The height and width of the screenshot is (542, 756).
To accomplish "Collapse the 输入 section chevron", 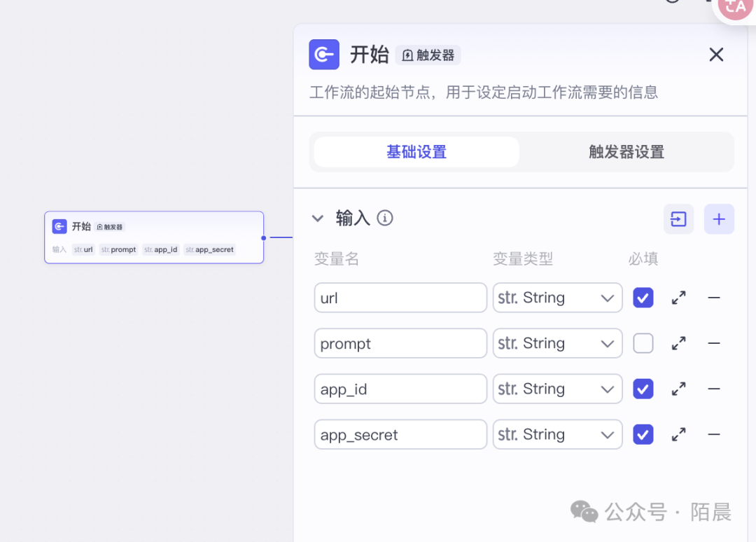I will point(318,218).
